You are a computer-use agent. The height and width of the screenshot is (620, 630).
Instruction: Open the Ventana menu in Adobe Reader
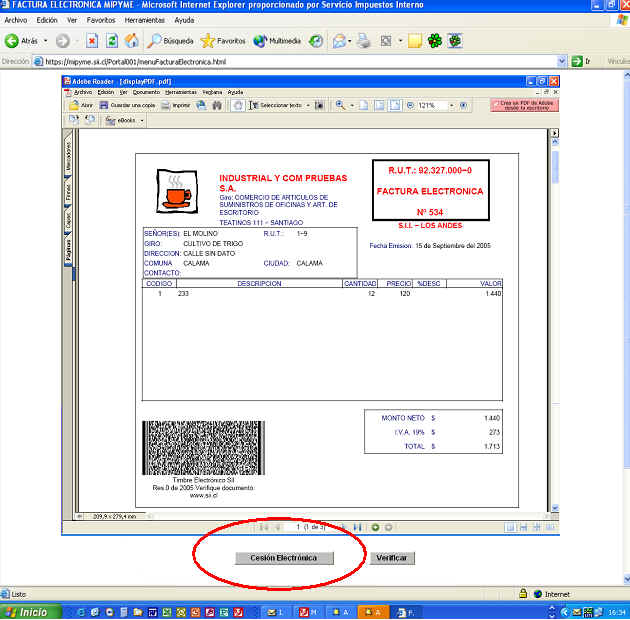(x=212, y=92)
